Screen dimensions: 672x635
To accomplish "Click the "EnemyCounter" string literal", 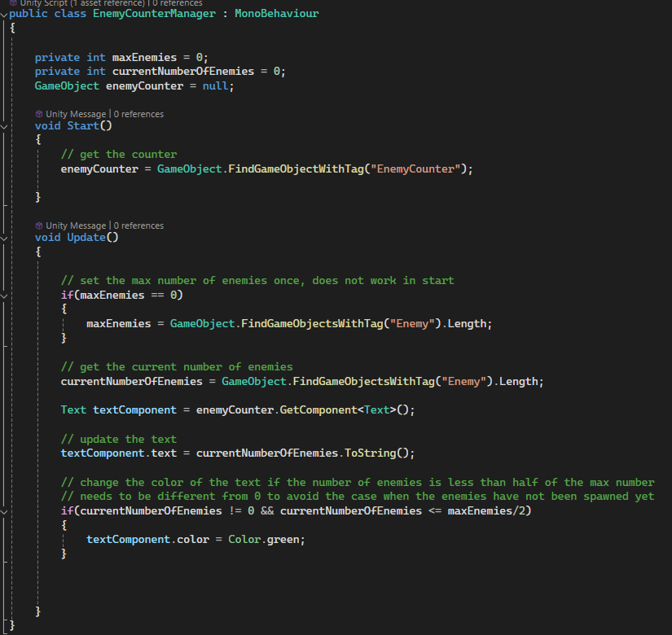I will coord(415,169).
